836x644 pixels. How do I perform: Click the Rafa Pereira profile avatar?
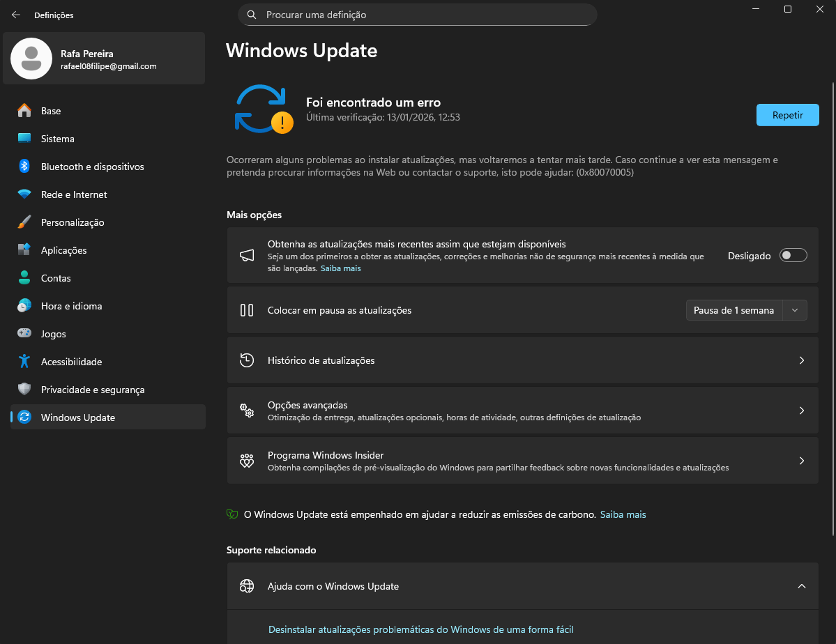pyautogui.click(x=31, y=59)
